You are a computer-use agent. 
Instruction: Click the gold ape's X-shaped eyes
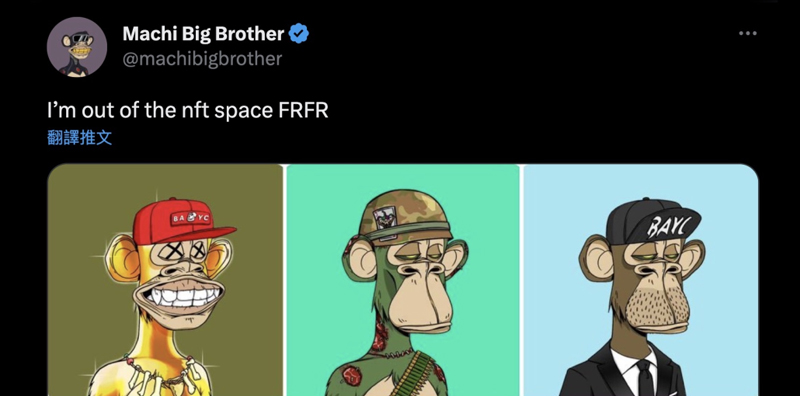pos(188,251)
